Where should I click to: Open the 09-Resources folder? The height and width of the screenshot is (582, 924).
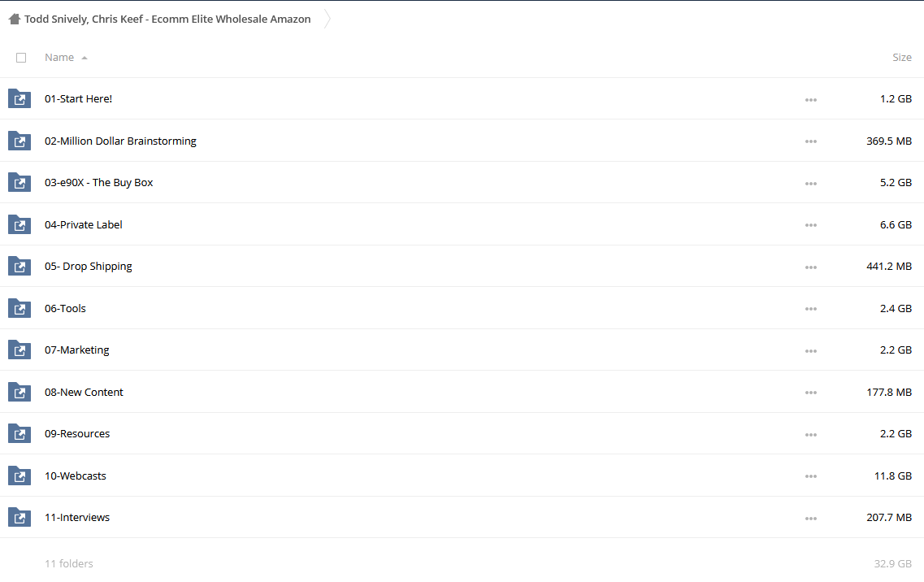pyautogui.click(x=77, y=433)
